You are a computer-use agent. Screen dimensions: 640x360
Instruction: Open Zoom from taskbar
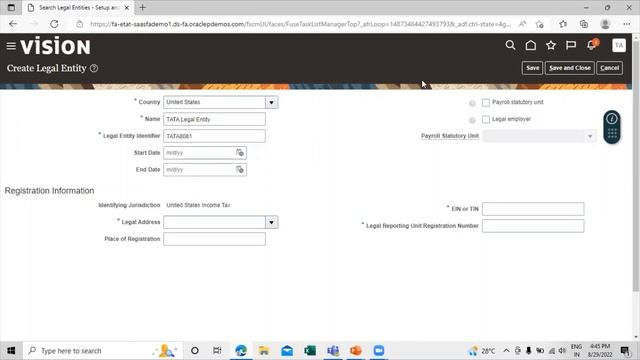point(379,351)
